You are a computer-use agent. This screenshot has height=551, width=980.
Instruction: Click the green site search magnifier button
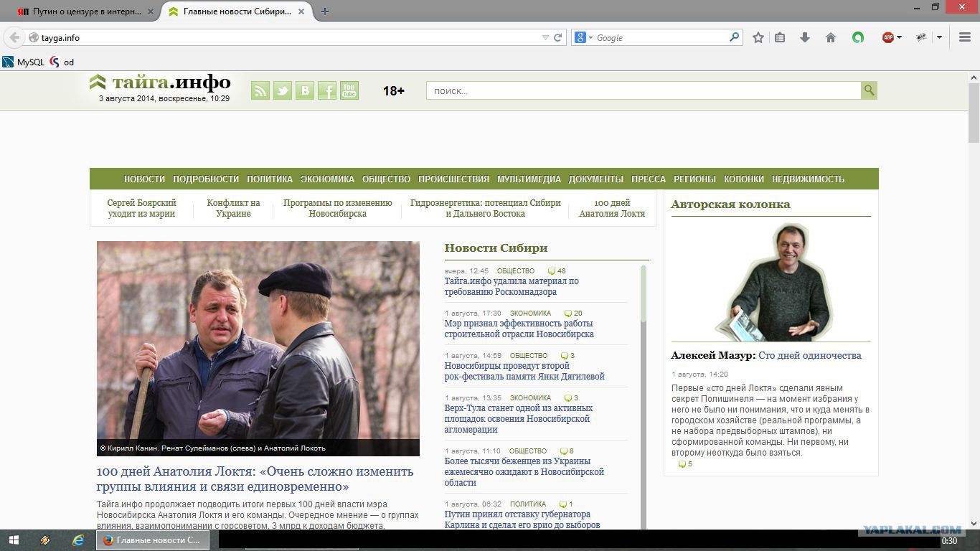click(869, 90)
